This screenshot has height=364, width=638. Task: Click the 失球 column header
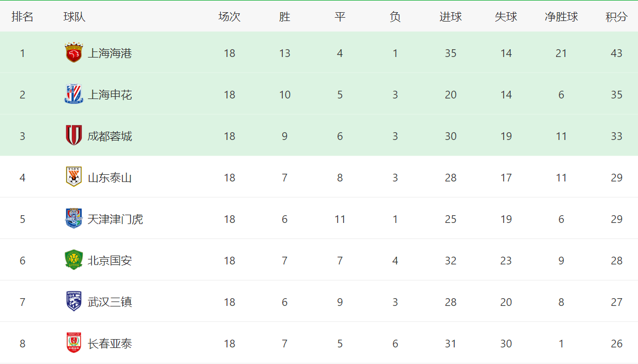tap(506, 17)
